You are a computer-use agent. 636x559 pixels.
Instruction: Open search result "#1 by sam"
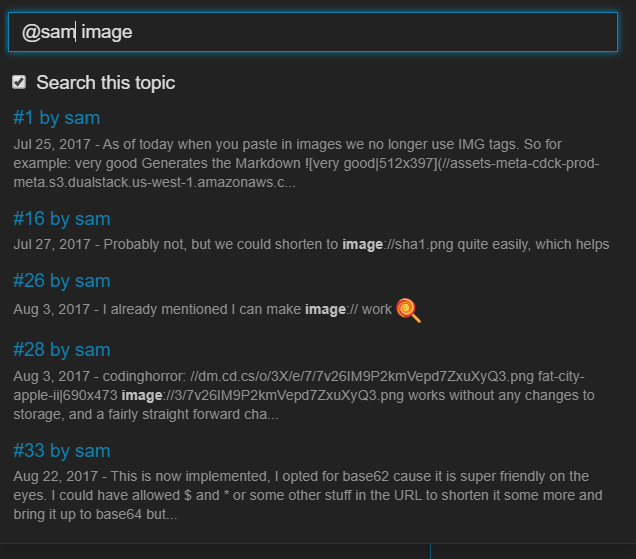[x=56, y=118]
